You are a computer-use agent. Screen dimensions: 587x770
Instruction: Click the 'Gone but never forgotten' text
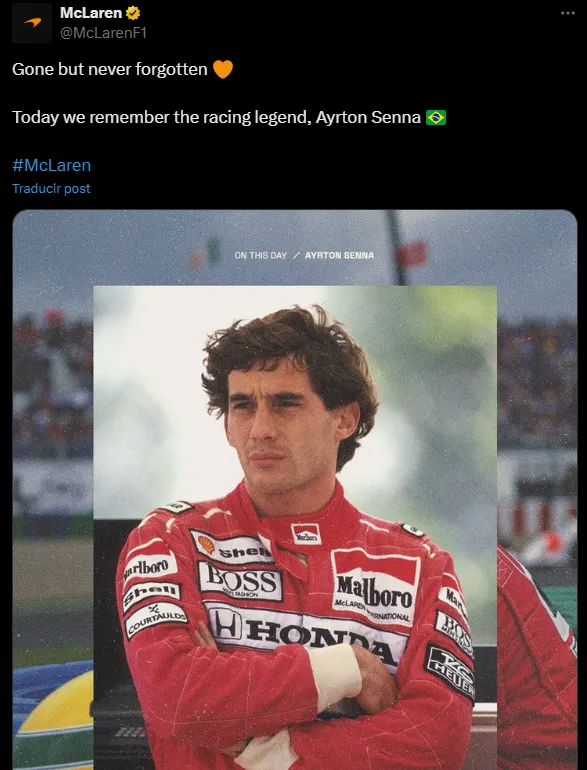(x=110, y=69)
